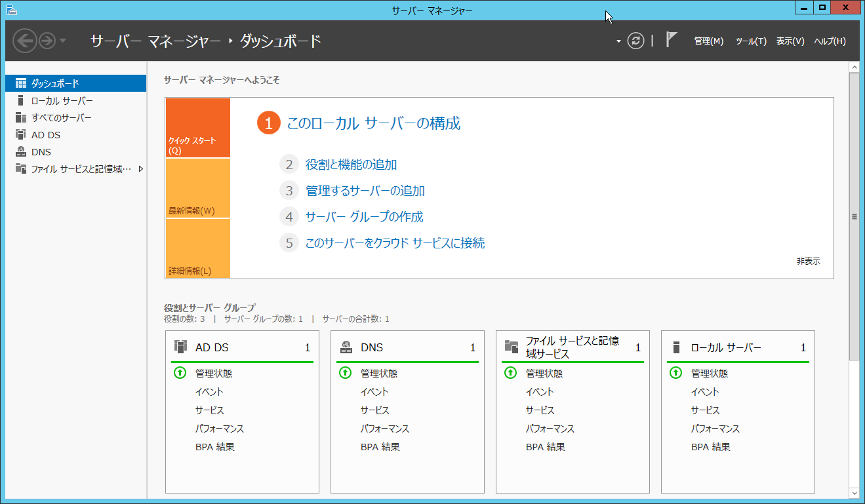Open the notifications flag icon
This screenshot has width=865, height=504.
pyautogui.click(x=671, y=40)
